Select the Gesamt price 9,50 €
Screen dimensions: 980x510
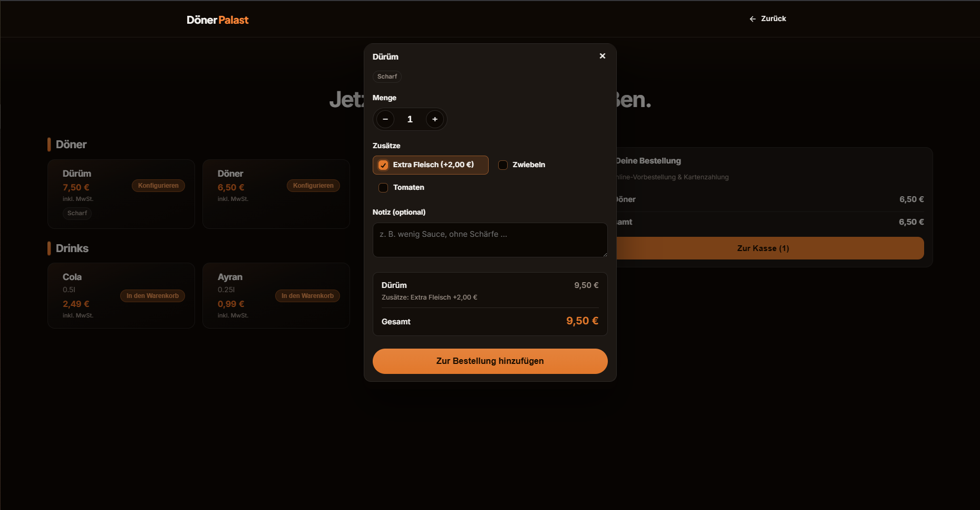[583, 321]
